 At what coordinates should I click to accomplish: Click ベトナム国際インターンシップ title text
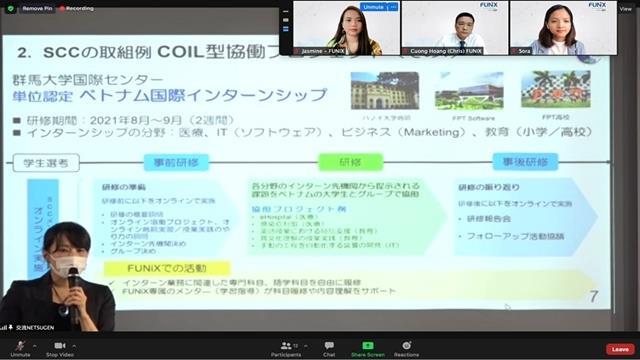click(203, 95)
